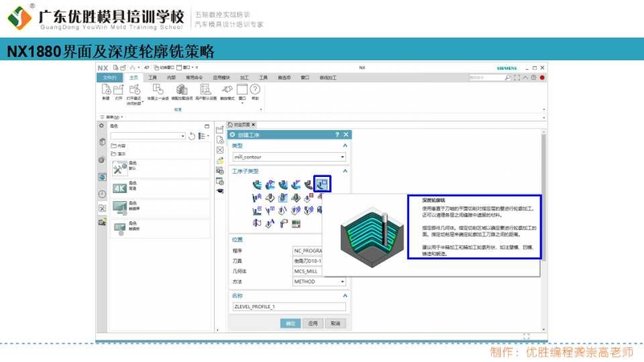Open the 文件(F) tab
This screenshot has width=644, height=362.
[x=109, y=77]
